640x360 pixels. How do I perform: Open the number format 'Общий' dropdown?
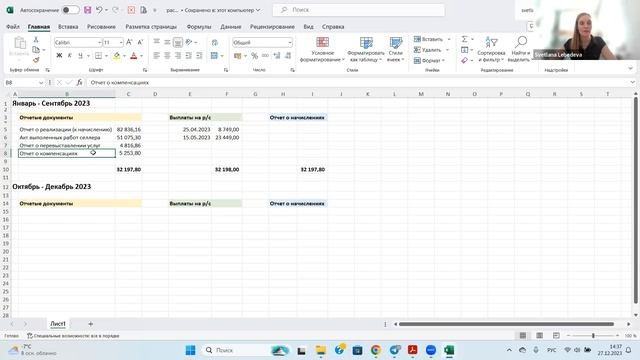[x=290, y=42]
